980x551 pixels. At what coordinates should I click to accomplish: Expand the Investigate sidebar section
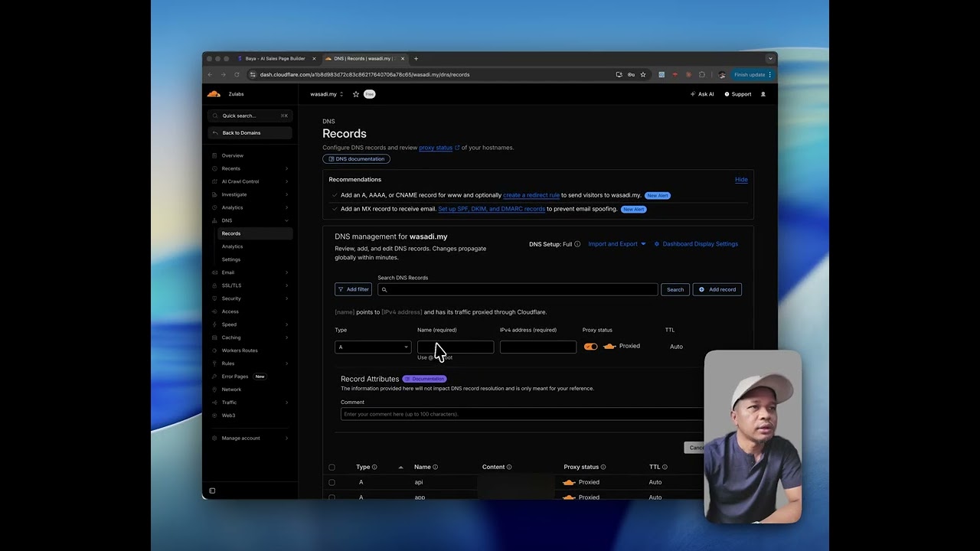(x=287, y=194)
